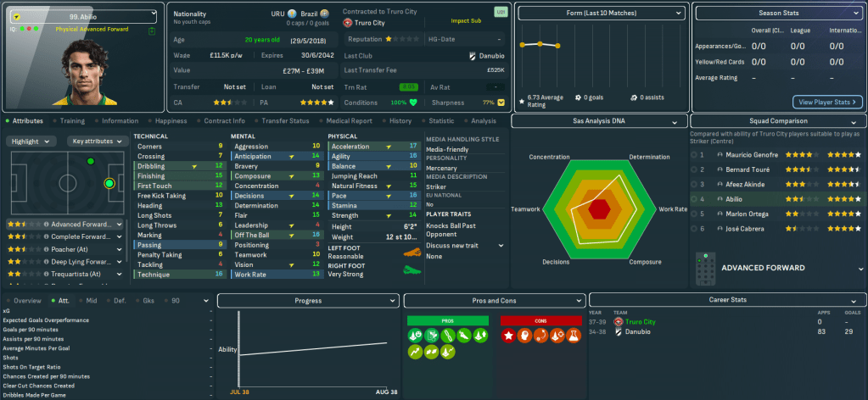This screenshot has width=868, height=400.
Task: Click the Truro City club badge icon
Action: (x=348, y=23)
